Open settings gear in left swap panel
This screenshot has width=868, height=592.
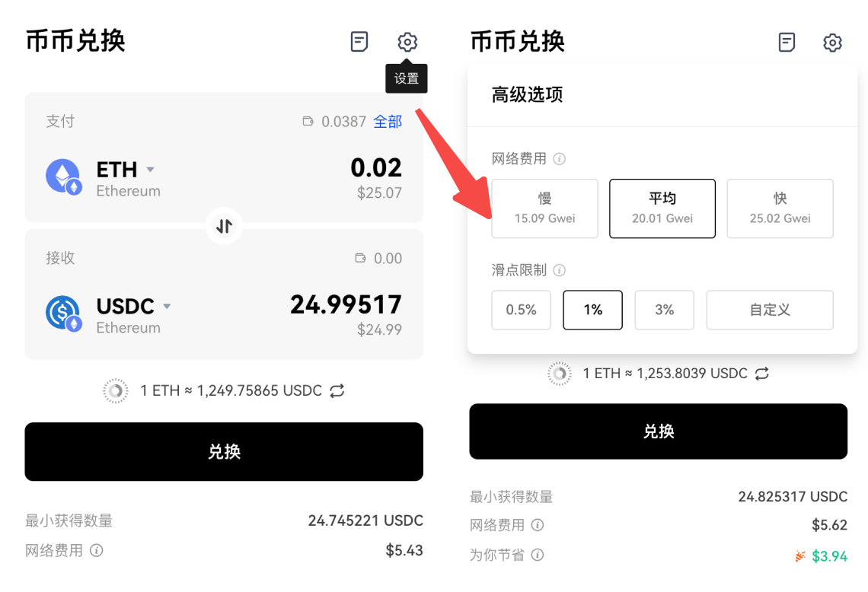(407, 42)
